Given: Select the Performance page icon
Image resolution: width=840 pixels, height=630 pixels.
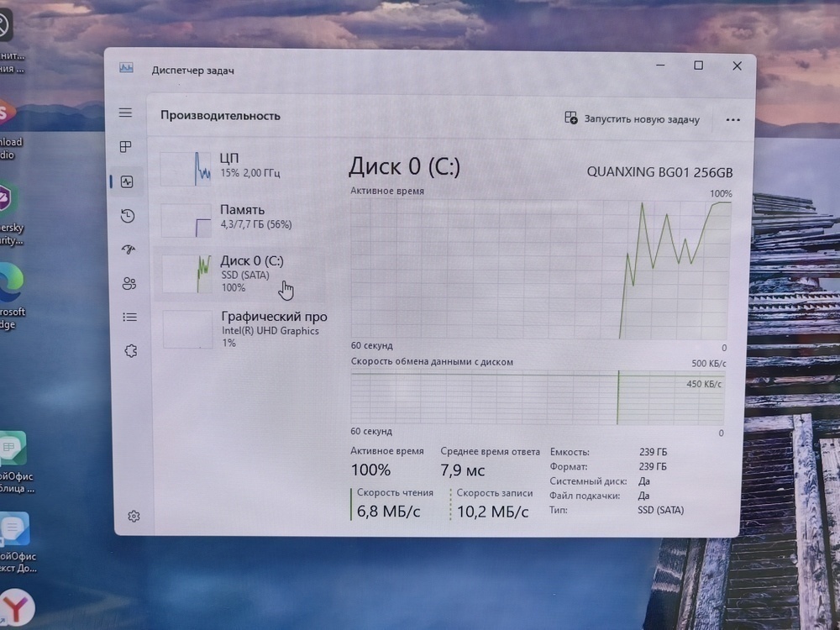Looking at the screenshot, I should tap(127, 181).
